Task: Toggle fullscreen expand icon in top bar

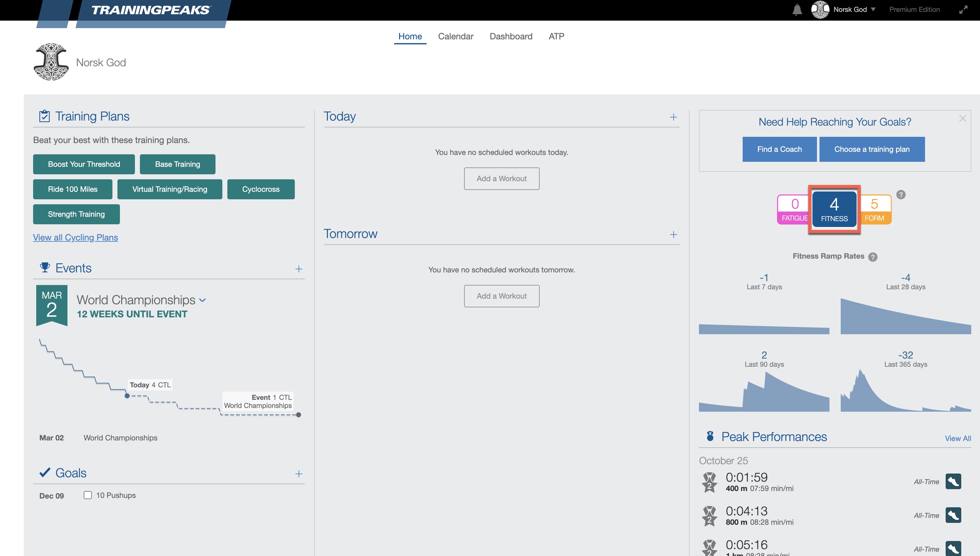Action: 963,10
